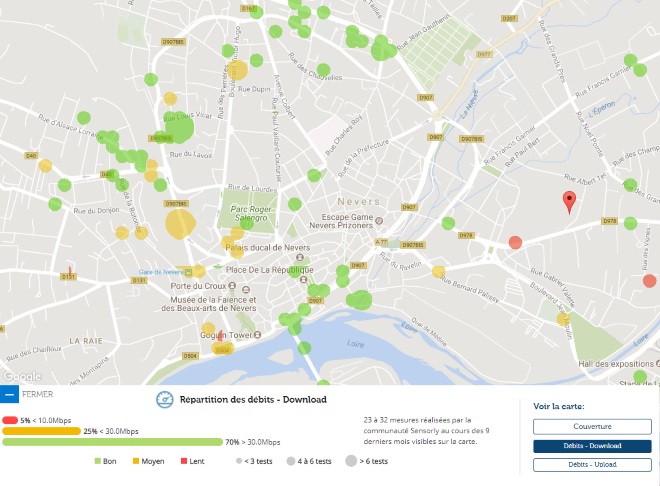
Task: Click the download speedometer icon in panel
Action: tap(166, 399)
